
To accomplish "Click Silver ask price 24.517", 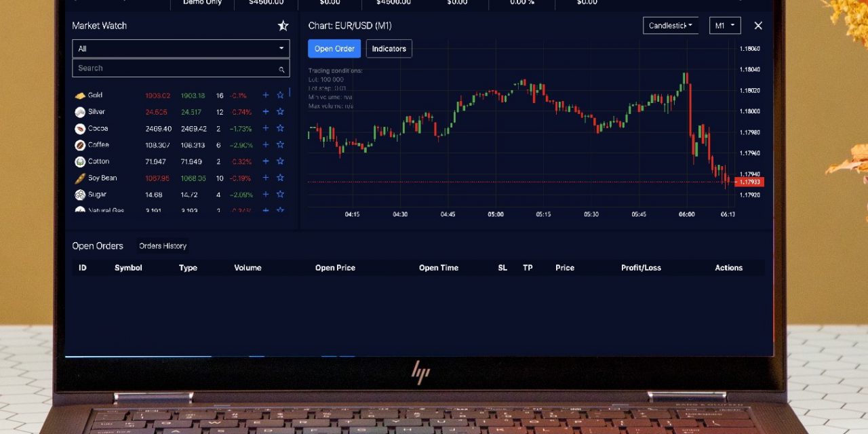I will (191, 112).
